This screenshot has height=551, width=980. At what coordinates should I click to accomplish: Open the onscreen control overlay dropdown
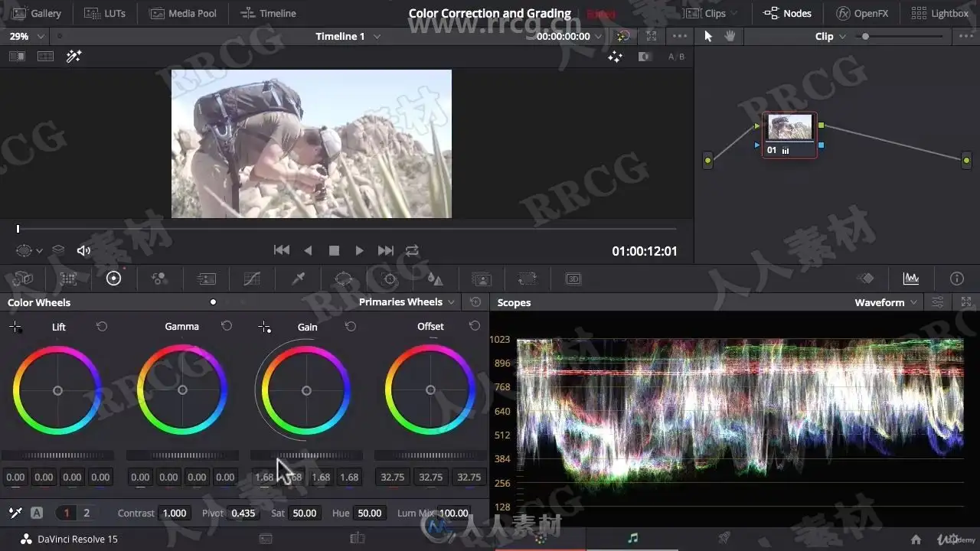click(x=29, y=250)
